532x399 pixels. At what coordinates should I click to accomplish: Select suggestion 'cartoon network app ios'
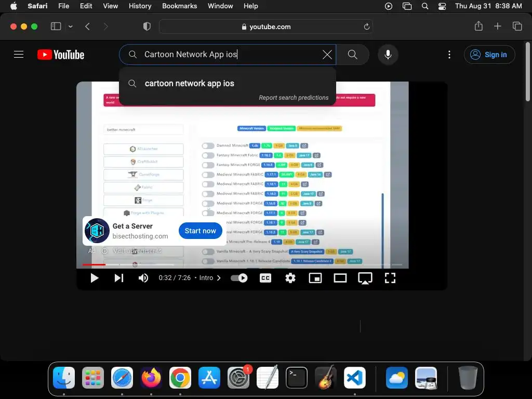pos(228,84)
